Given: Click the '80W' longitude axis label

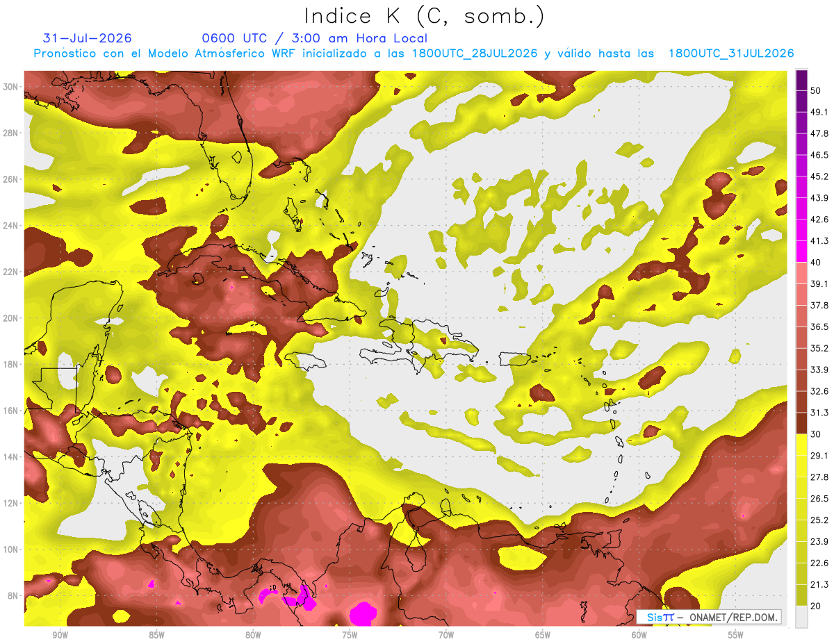Looking at the screenshot, I should click(x=253, y=635).
